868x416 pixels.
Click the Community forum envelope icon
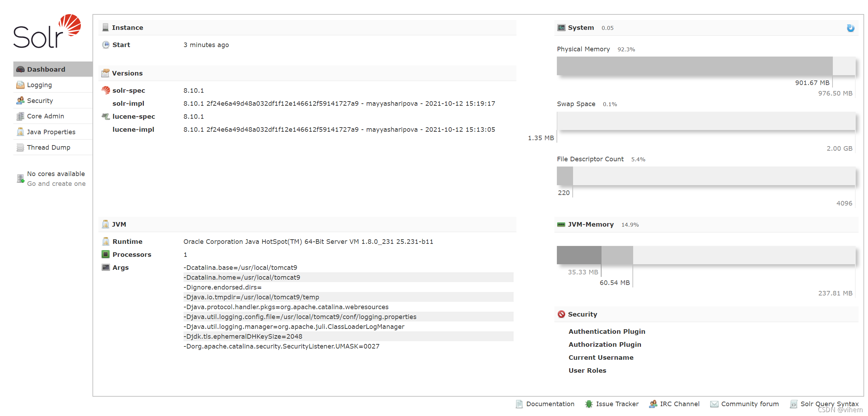[x=714, y=404]
